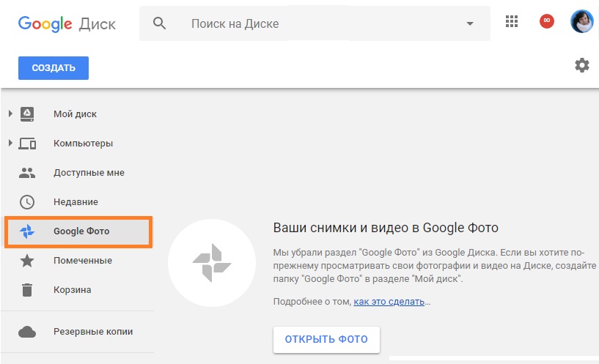
Task: Follow the как это сделать link
Action: [389, 302]
